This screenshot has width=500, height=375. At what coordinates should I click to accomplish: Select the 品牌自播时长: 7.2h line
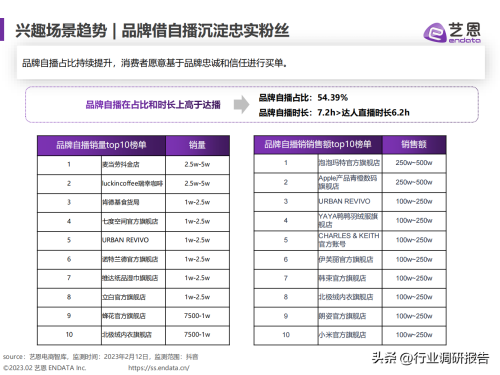(x=334, y=113)
